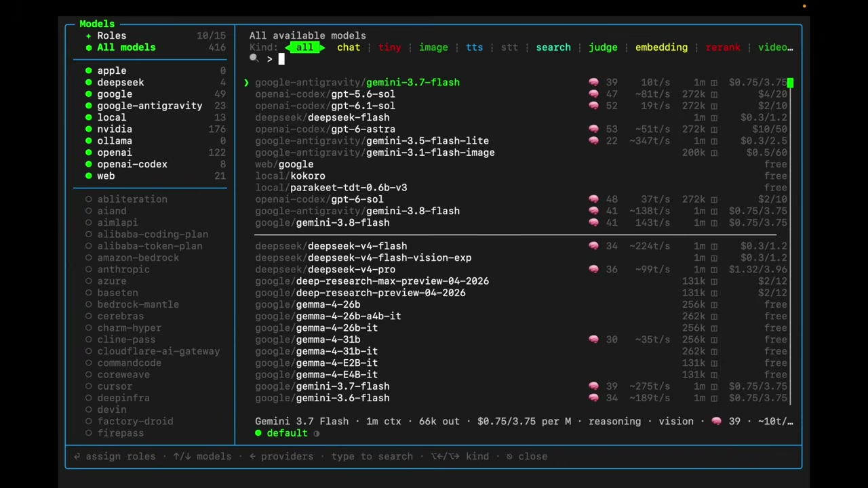Enable the cerebras provider circle

tap(89, 317)
